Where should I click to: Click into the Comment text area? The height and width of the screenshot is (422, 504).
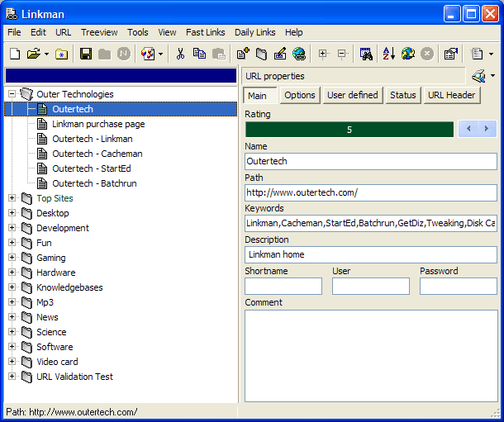pos(371,356)
